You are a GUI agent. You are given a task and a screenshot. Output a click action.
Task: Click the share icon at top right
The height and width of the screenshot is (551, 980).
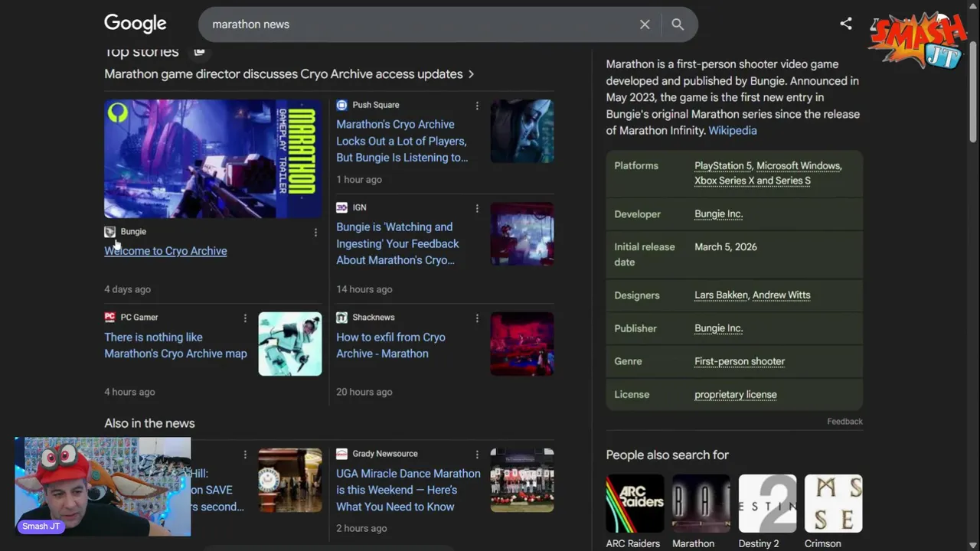coord(846,24)
